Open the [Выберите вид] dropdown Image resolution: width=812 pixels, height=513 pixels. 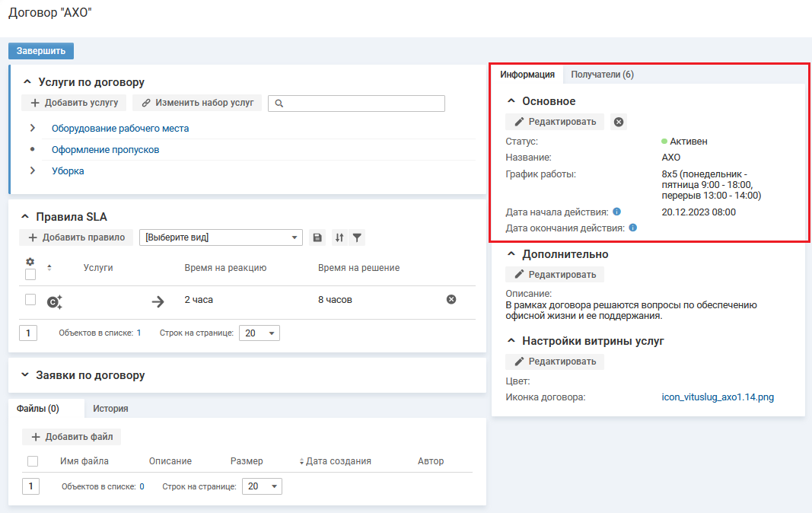pyautogui.click(x=221, y=237)
